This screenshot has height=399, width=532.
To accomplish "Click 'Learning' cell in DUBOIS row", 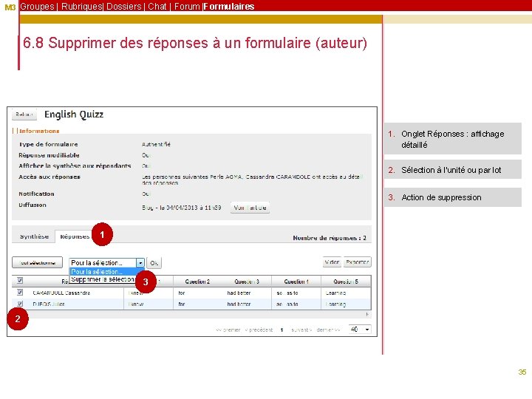I will tap(335, 304).
